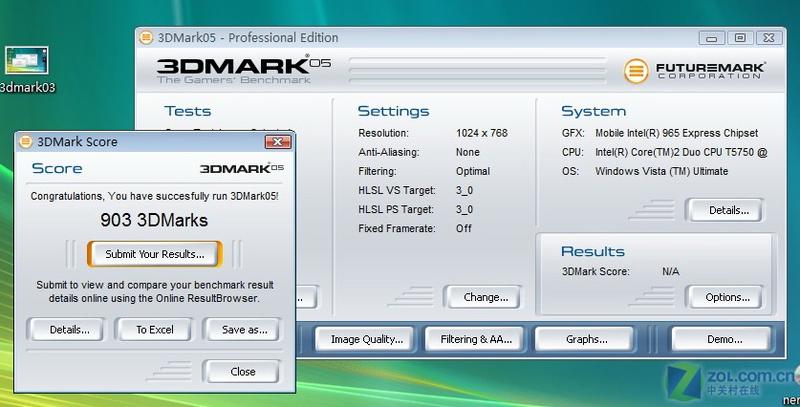The width and height of the screenshot is (800, 407).
Task: Maximize the 3DMark05 Professional Edition window
Action: (x=740, y=38)
